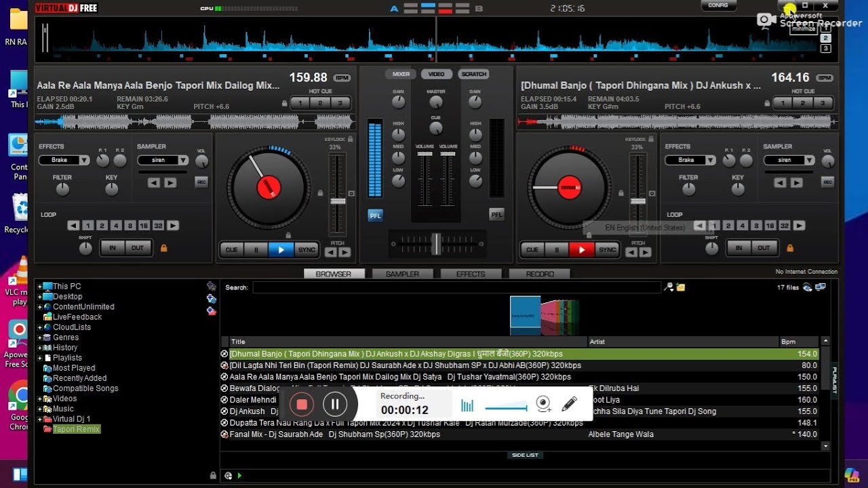Select the Fanal Mix track row
The height and width of the screenshot is (488, 868).
(x=519, y=434)
